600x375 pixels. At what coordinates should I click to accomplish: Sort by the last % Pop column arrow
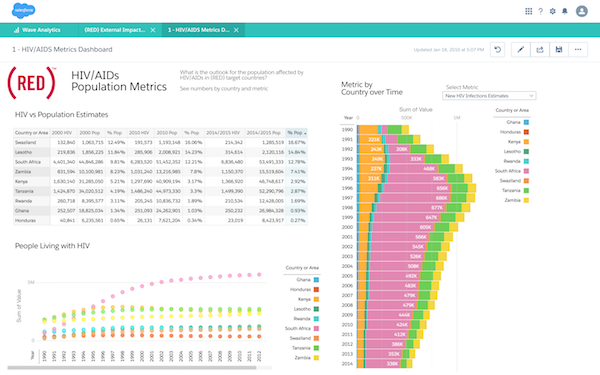point(305,133)
